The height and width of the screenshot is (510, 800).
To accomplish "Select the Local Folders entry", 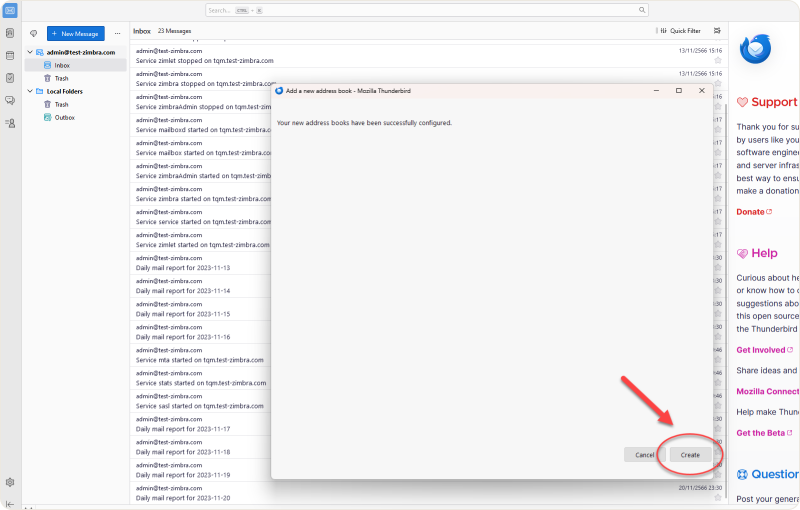I will (x=76, y=91).
